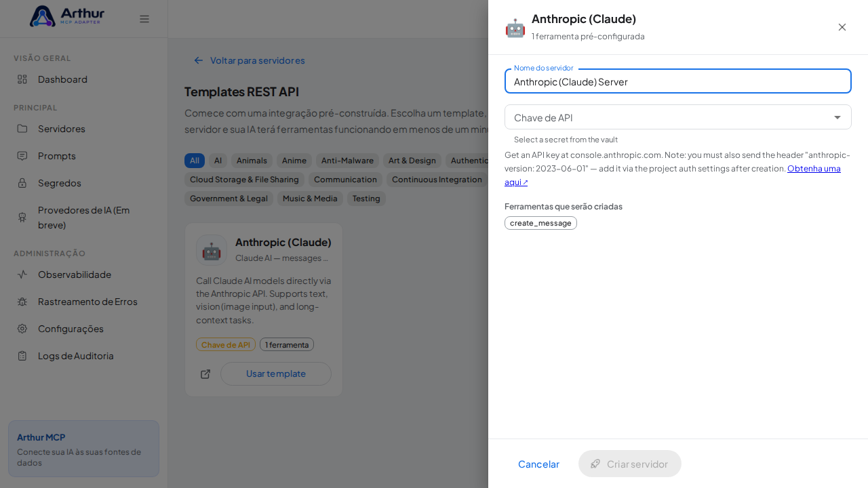
Task: Filter by Cloud Storage & File Sharing
Action: (244, 180)
